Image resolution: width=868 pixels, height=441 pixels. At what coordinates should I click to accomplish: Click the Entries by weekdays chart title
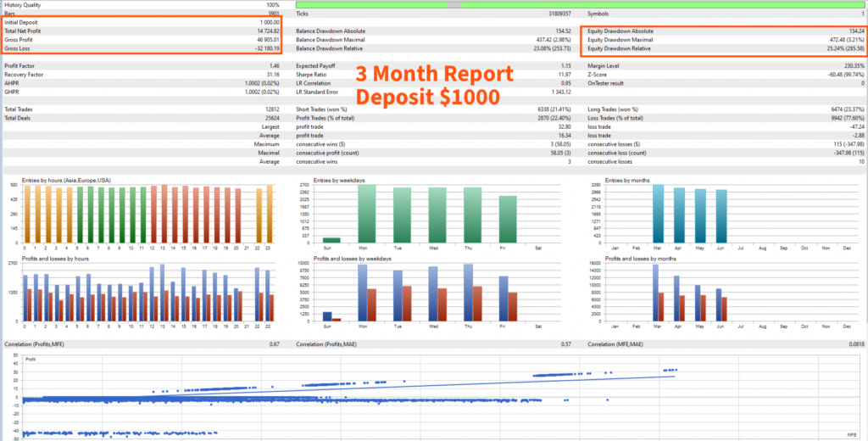339,181
